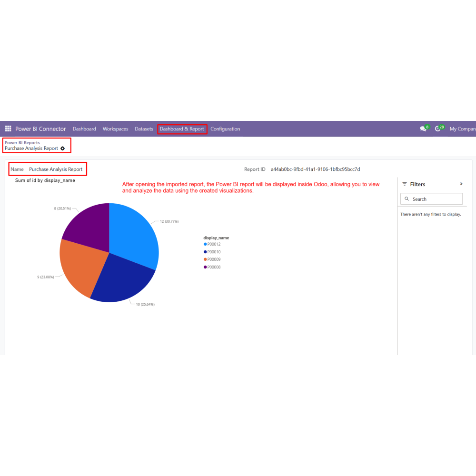Open the Dashboard & Report menu
The image size is (476, 476).
click(182, 129)
